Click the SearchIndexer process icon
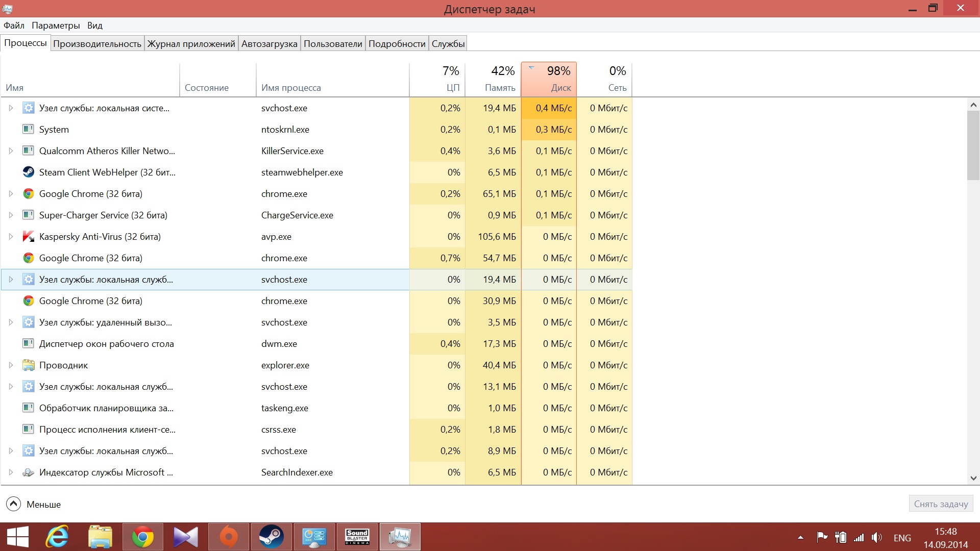 tap(29, 472)
